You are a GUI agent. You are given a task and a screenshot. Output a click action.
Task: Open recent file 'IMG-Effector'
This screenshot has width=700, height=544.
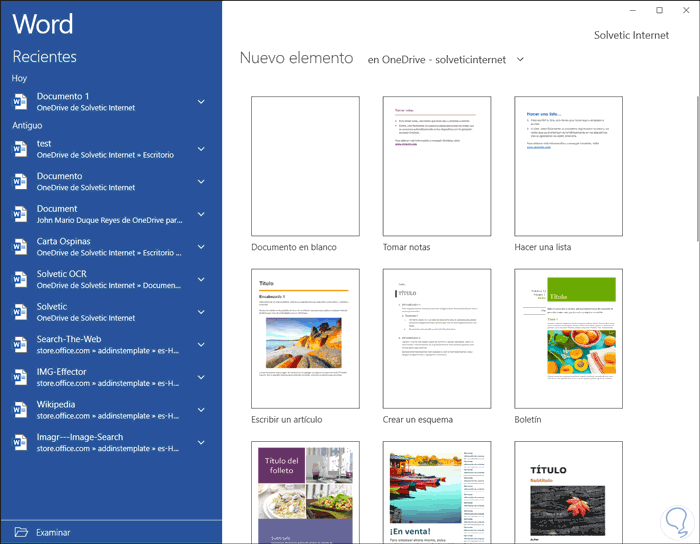(111, 377)
